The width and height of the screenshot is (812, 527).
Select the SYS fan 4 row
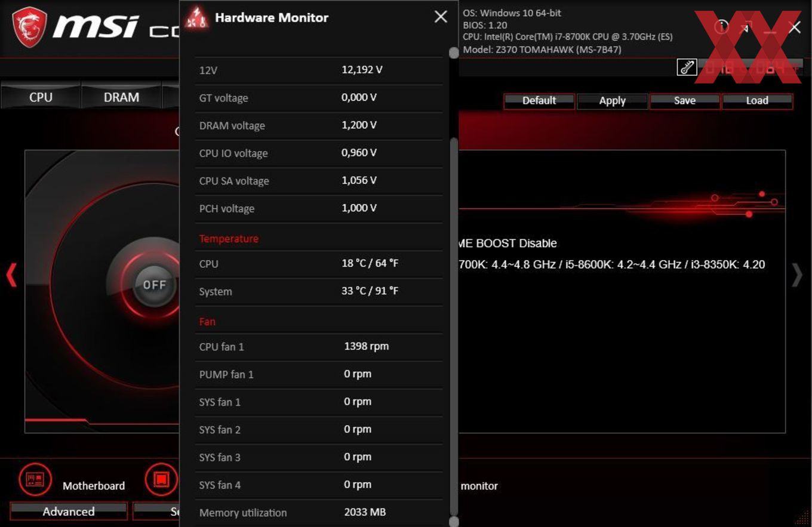click(319, 485)
